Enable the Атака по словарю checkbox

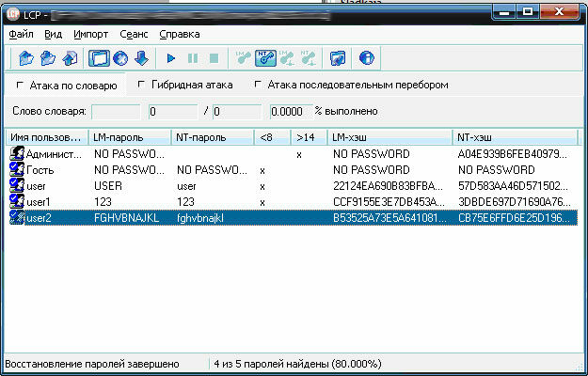click(x=20, y=85)
